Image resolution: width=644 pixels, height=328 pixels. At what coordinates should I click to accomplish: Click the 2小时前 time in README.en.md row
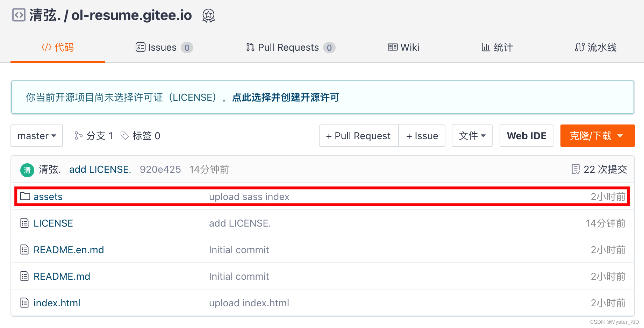[608, 250]
